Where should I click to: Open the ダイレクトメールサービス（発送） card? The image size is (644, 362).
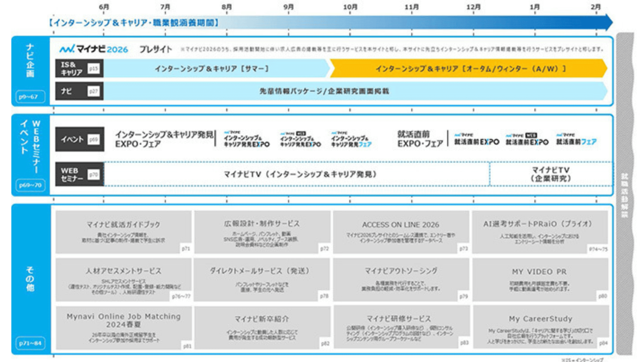pyautogui.click(x=261, y=280)
